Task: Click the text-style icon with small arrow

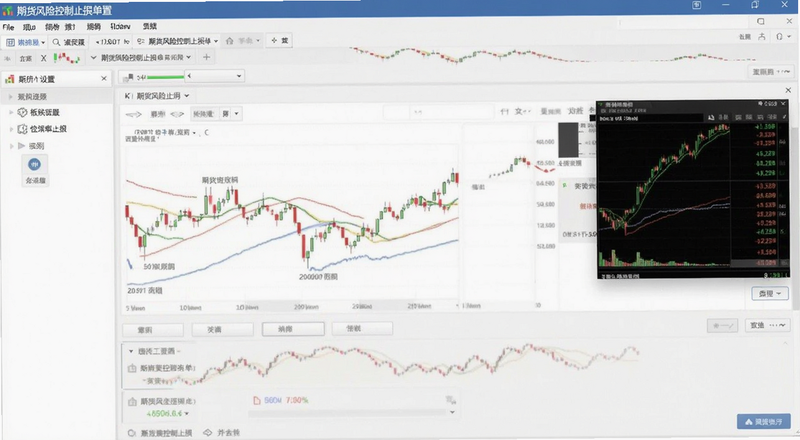Action: pyautogui.click(x=522, y=111)
